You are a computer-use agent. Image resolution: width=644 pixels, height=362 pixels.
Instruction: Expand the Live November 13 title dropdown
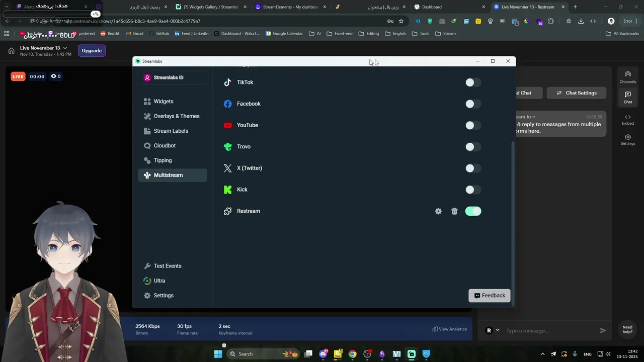pyautogui.click(x=65, y=48)
